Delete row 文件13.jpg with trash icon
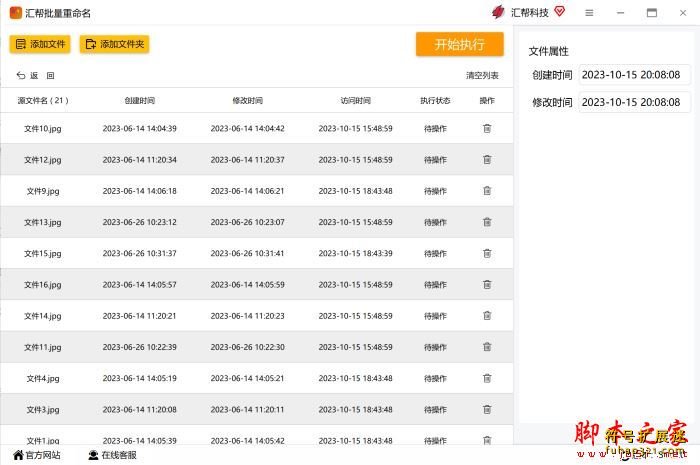The image size is (700, 465). 487,222
